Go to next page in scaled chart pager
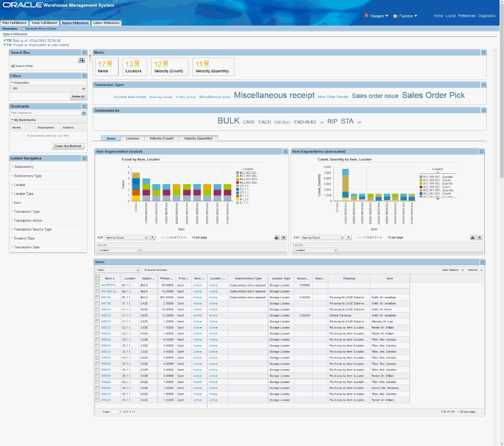504x446 pixels. coord(182,238)
